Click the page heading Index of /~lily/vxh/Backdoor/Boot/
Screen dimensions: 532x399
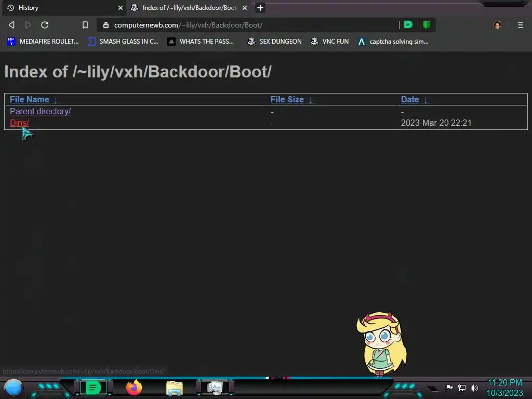pyautogui.click(x=138, y=72)
